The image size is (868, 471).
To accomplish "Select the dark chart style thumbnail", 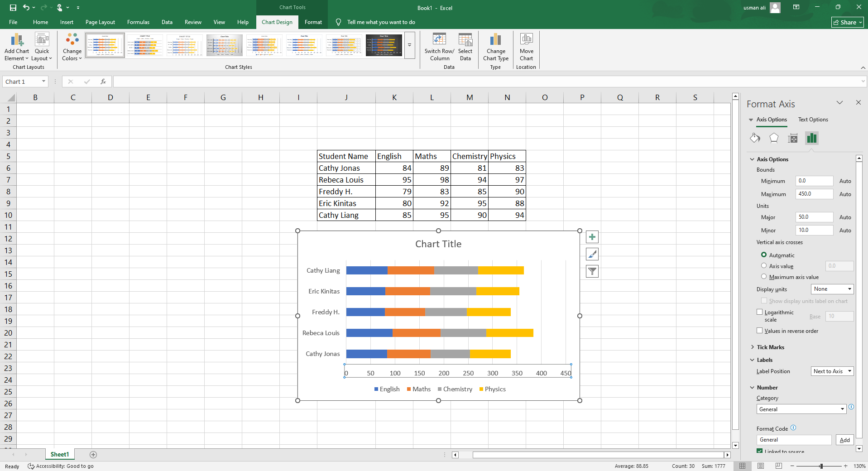I will 384,45.
